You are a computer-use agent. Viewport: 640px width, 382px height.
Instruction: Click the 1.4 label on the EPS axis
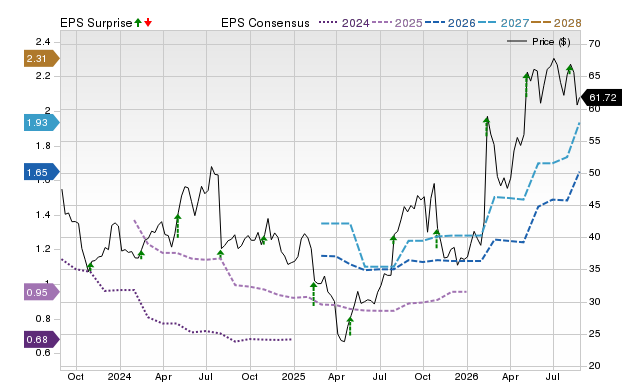click(43, 215)
